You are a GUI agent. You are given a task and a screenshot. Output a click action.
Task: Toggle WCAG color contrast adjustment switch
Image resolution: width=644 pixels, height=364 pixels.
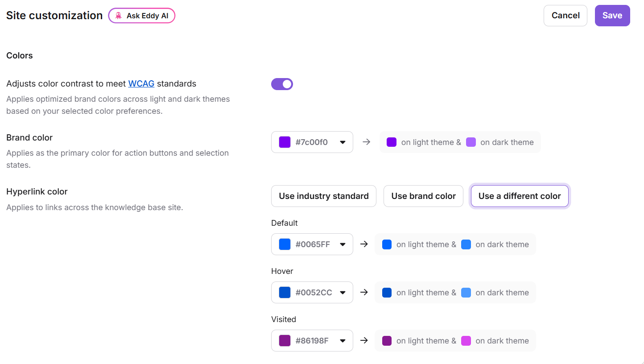[282, 84]
